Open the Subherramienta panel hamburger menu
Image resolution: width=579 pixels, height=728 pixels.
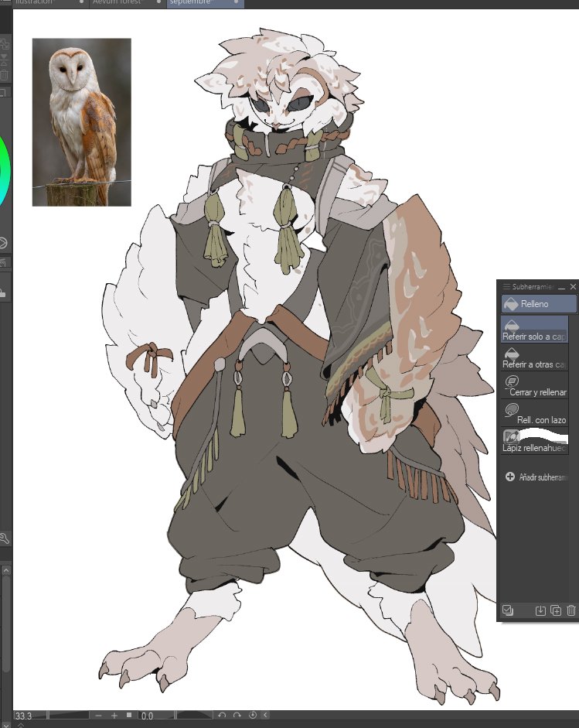coord(506,287)
